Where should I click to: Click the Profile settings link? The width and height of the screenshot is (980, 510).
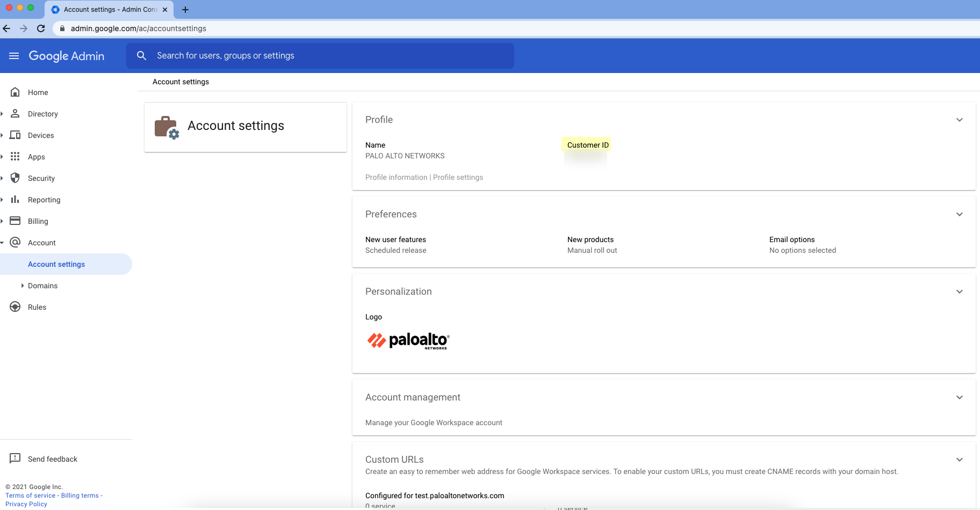click(458, 177)
